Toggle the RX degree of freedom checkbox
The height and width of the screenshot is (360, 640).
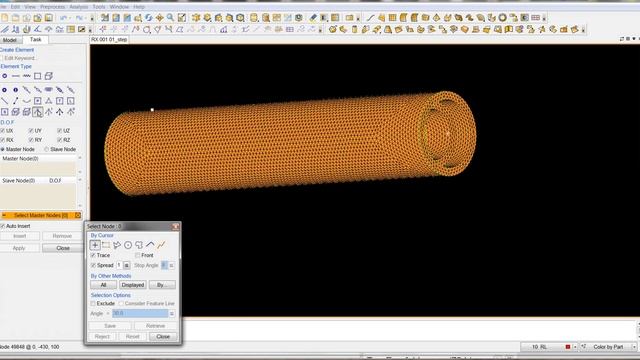click(x=2, y=140)
